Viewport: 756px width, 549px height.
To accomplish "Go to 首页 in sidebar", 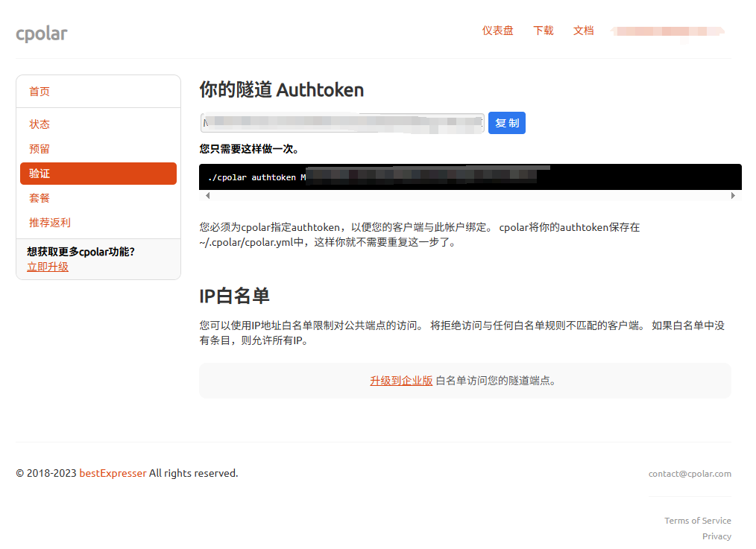I will click(x=39, y=92).
